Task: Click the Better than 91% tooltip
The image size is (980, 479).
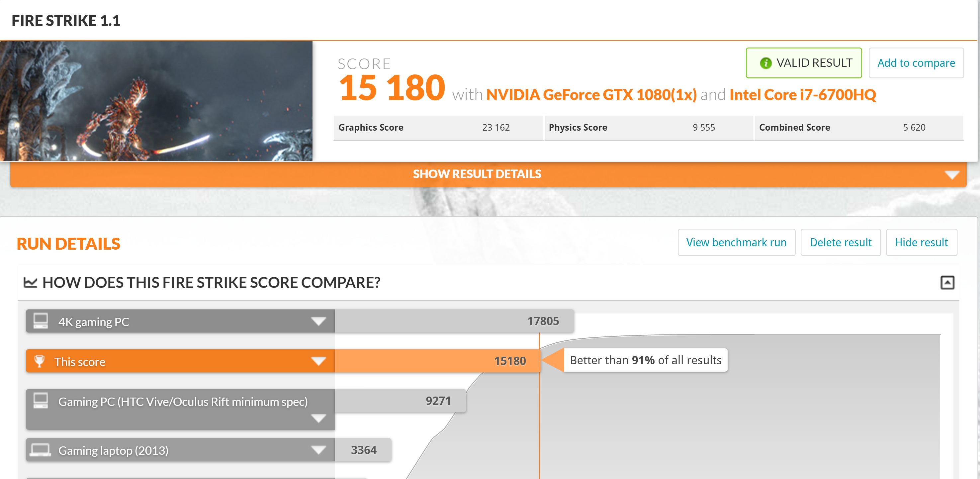Action: pyautogui.click(x=645, y=360)
